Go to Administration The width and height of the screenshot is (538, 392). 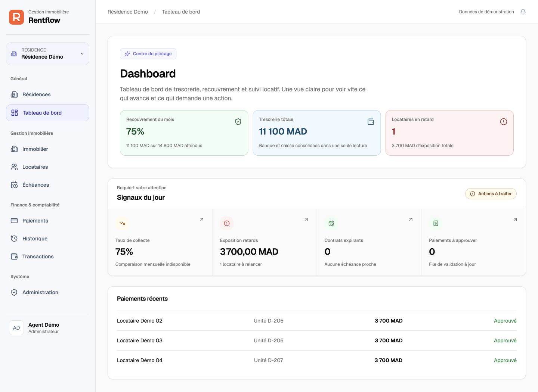coord(47,292)
